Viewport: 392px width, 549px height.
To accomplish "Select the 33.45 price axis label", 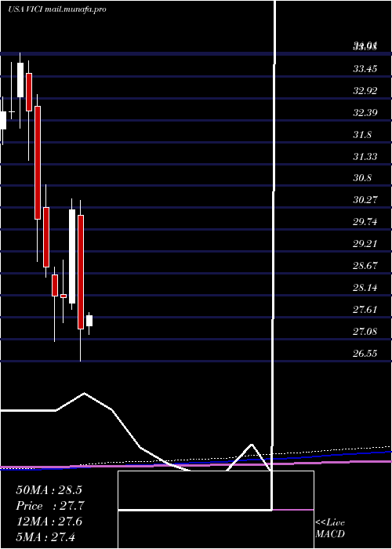I will tap(365, 69).
